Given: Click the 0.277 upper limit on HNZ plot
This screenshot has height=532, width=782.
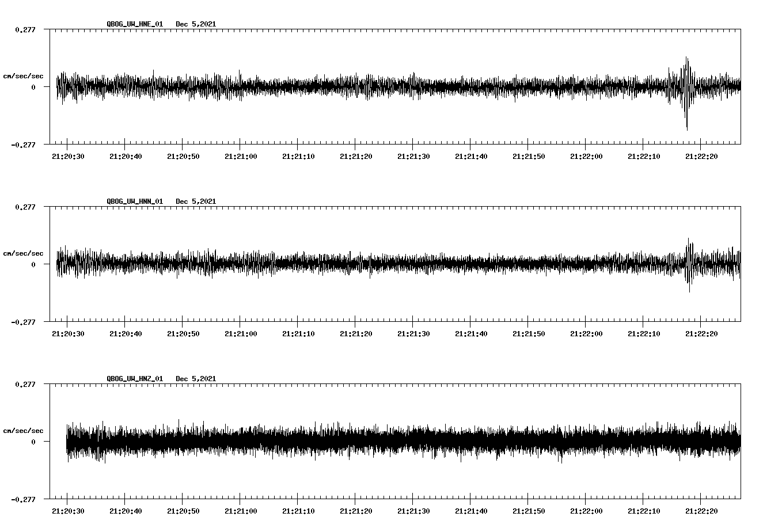Looking at the screenshot, I should [25, 383].
